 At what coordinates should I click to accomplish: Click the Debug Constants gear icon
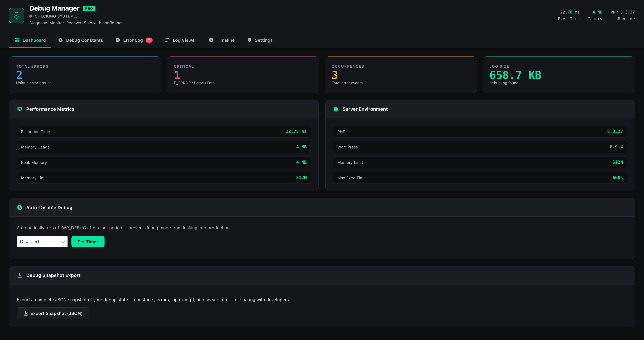tap(60, 40)
